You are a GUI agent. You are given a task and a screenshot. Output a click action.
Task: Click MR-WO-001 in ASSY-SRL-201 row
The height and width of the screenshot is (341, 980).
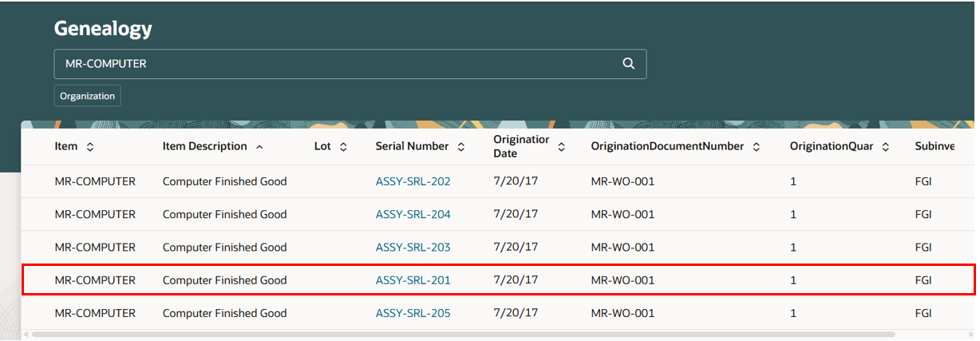pyautogui.click(x=622, y=280)
